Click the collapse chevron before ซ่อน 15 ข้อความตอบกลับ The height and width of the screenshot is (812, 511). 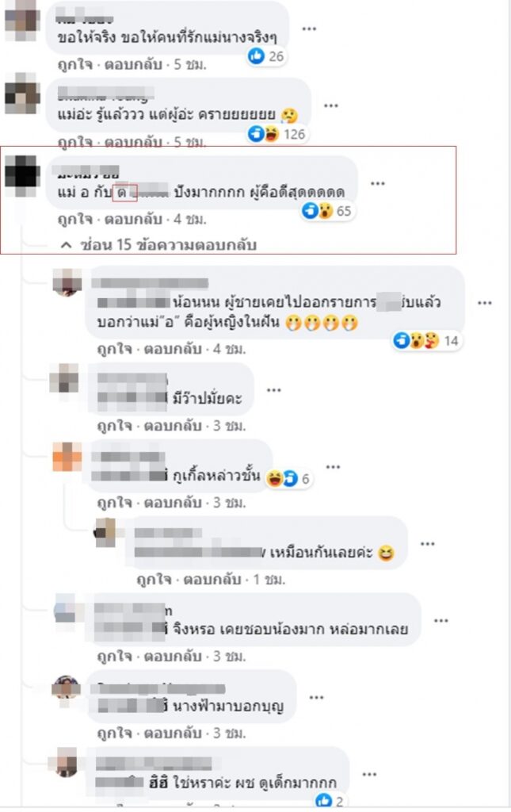click(66, 245)
